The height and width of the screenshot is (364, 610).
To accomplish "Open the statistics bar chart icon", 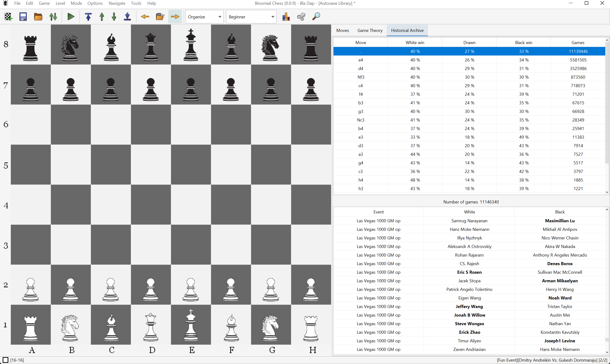I will pyautogui.click(x=286, y=16).
